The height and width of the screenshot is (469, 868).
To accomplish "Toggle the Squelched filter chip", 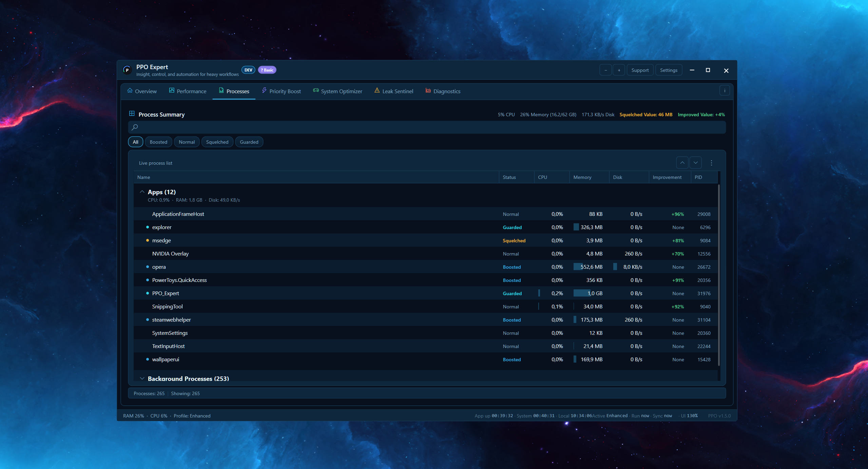I will [x=217, y=142].
